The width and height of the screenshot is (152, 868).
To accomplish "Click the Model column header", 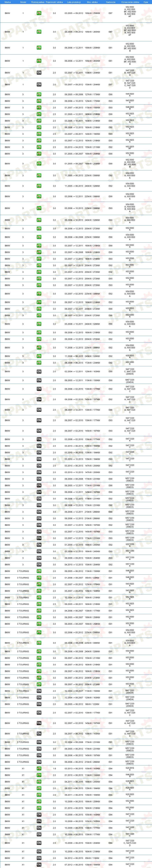I will click(x=23, y=2).
